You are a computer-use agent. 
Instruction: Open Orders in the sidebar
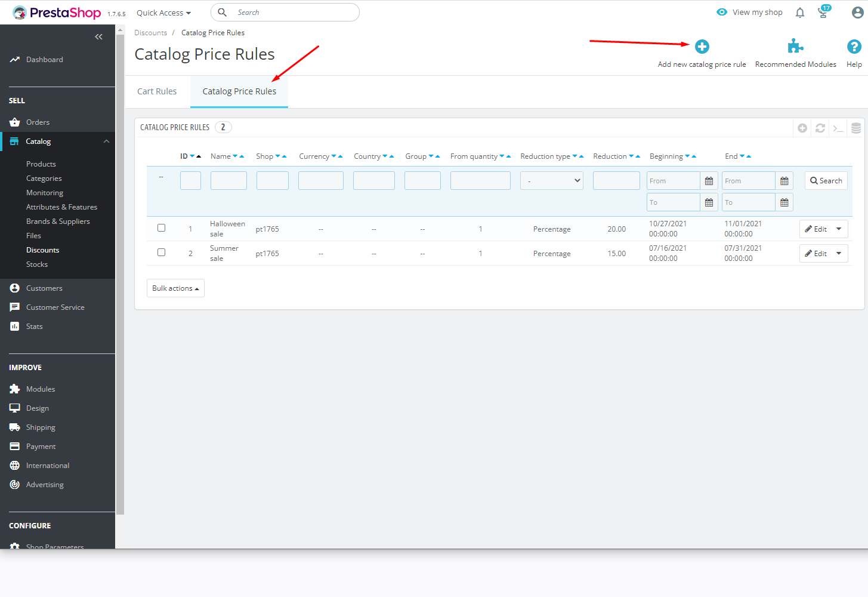coord(38,122)
